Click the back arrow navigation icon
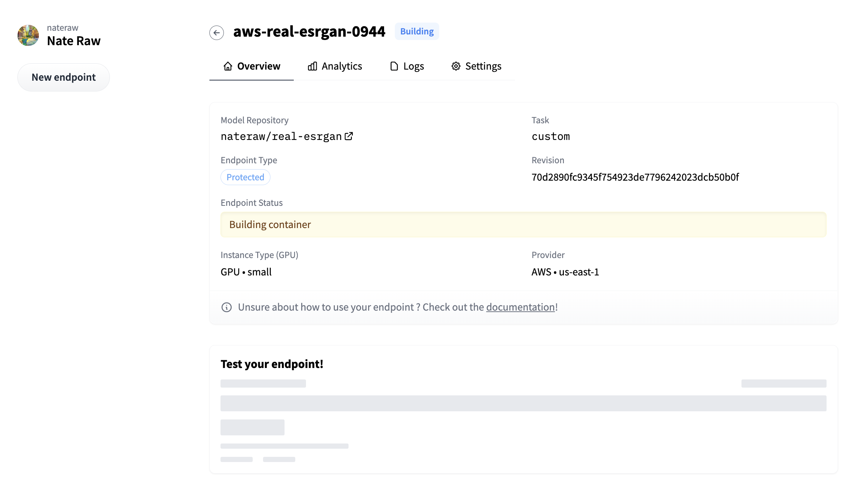868x502 pixels. pos(216,32)
